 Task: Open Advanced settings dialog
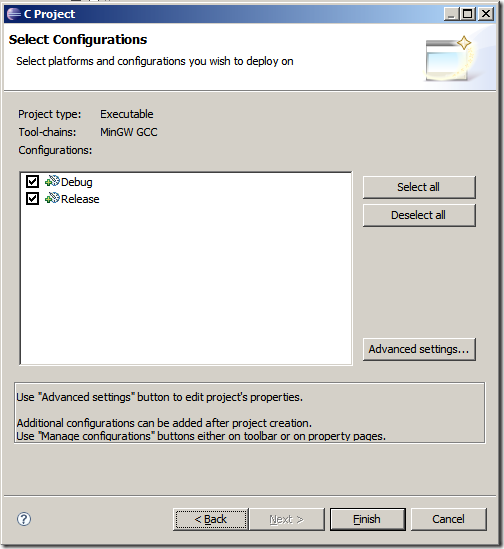419,349
